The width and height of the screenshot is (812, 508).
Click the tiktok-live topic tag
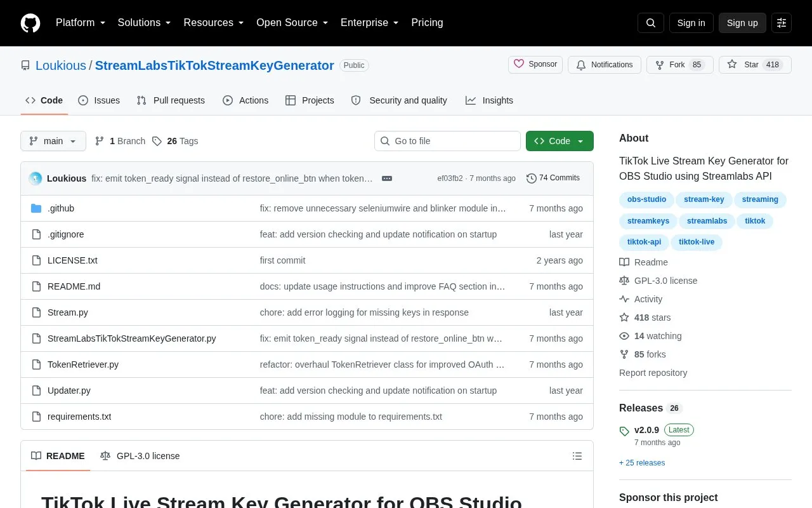697,242
